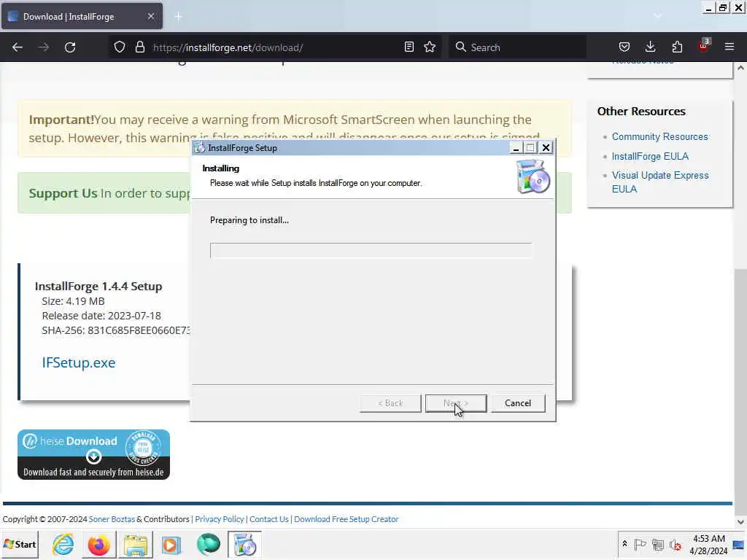Click the InstallForge Setup title bar icon

(x=199, y=147)
